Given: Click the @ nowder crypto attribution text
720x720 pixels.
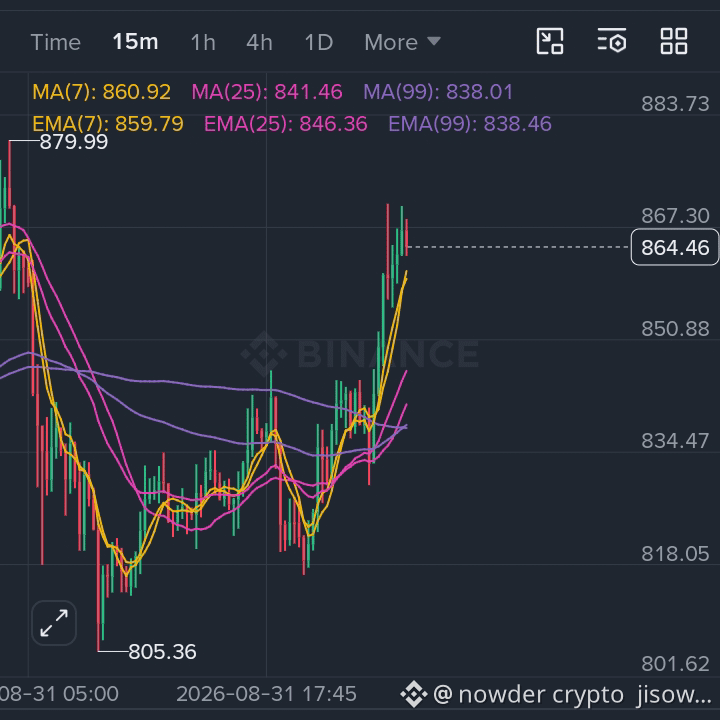Looking at the screenshot, I should tap(528, 694).
